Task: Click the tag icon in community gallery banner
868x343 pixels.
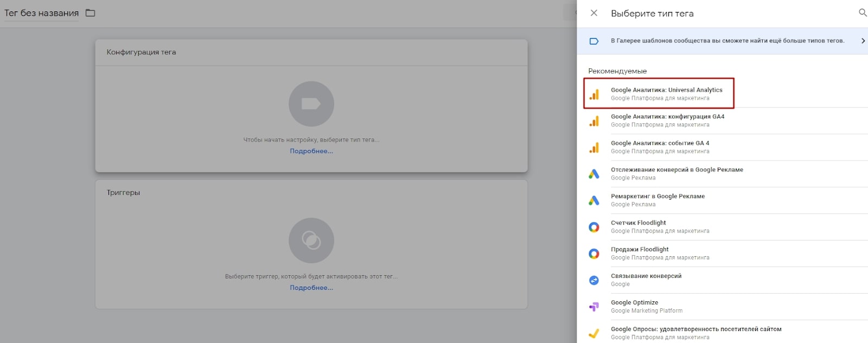Action: [x=594, y=41]
